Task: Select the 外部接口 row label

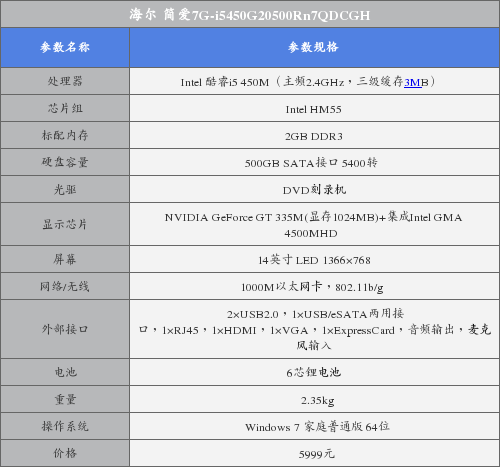Action: [x=65, y=329]
